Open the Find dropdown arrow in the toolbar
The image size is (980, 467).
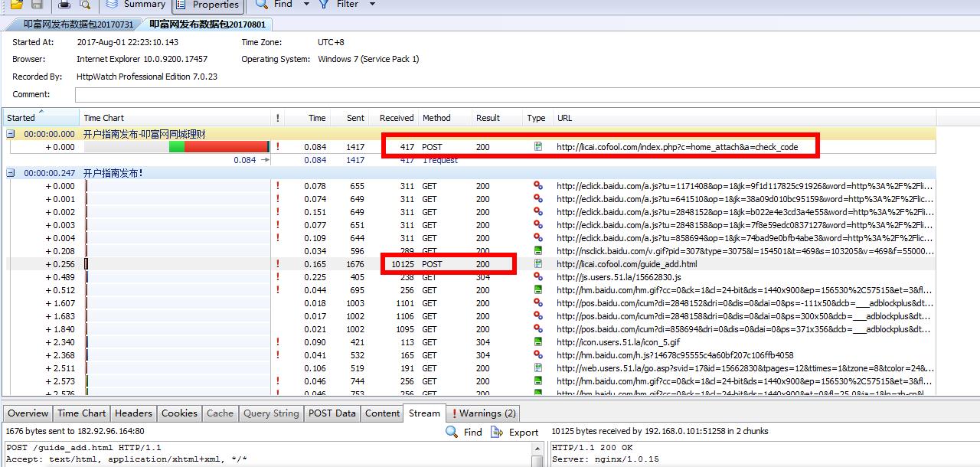click(306, 5)
